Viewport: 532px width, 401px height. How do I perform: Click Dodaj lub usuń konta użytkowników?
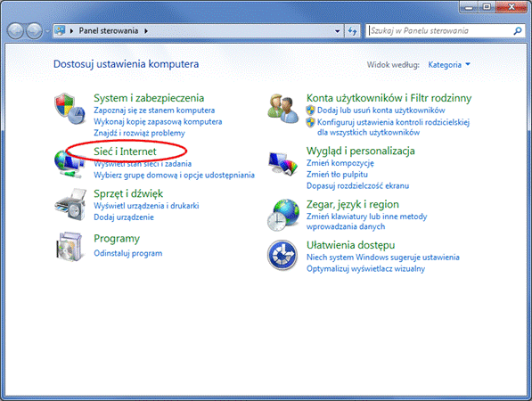pos(381,110)
